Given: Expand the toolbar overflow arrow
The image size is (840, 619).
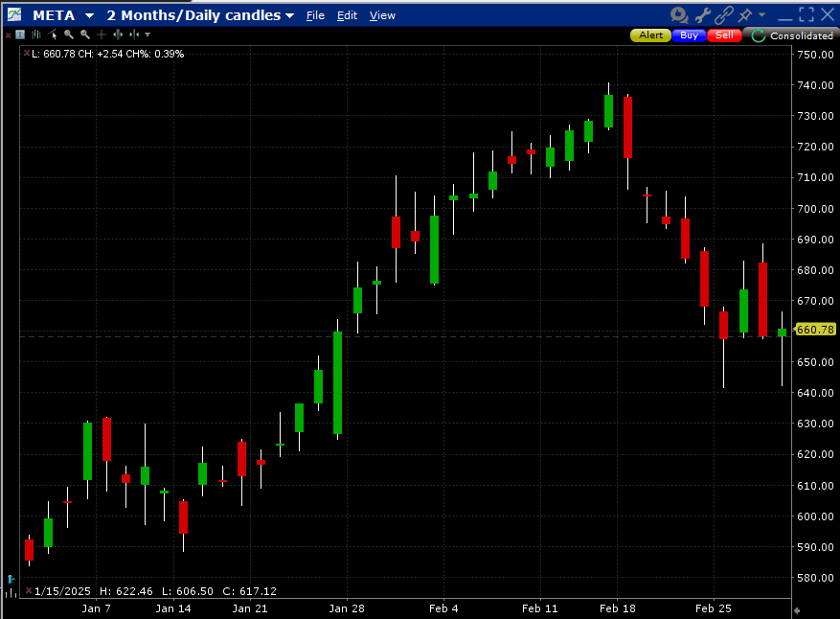Looking at the screenshot, I should pyautogui.click(x=148, y=34).
